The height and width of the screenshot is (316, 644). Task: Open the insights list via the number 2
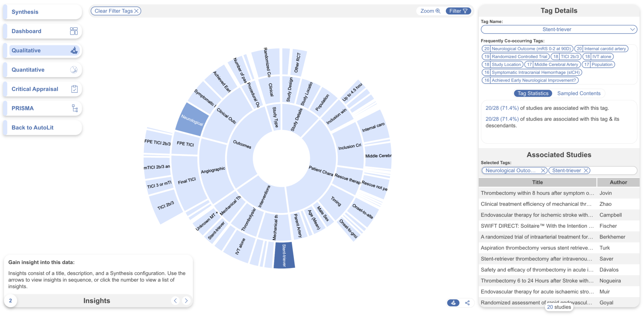click(x=11, y=300)
